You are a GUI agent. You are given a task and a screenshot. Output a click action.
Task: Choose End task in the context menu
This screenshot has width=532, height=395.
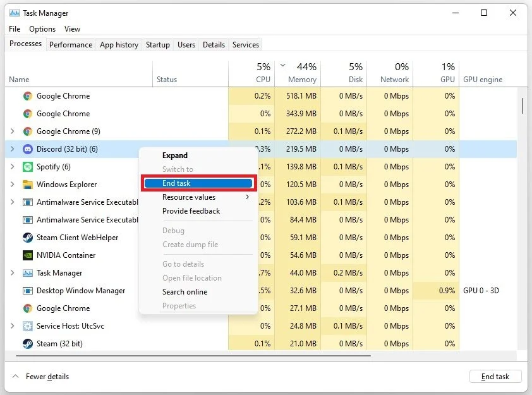(198, 183)
